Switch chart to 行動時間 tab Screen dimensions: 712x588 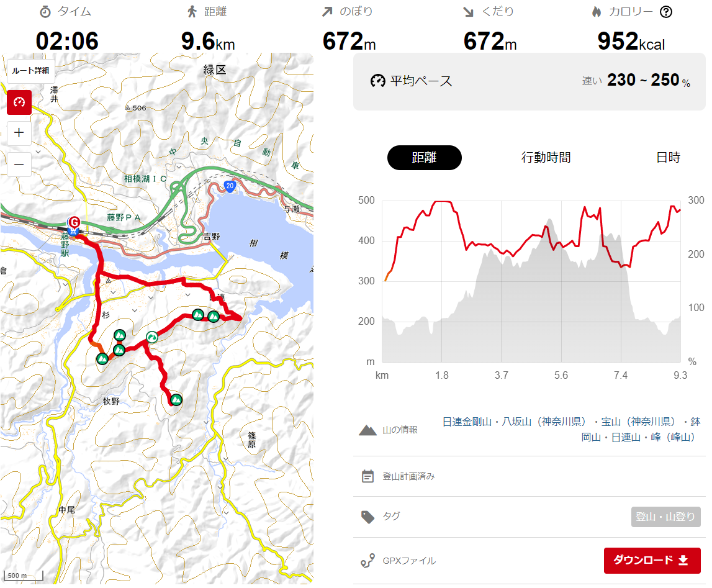(546, 158)
